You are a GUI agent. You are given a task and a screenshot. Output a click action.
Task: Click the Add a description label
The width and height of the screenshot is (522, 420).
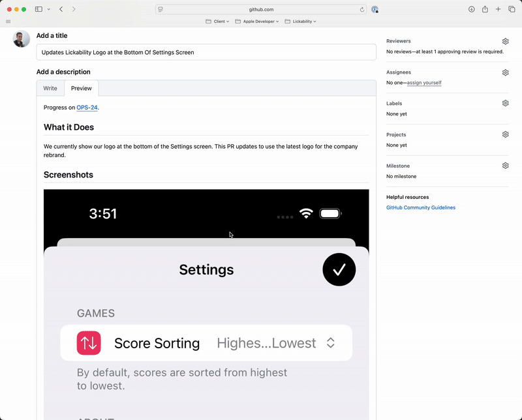coord(63,72)
